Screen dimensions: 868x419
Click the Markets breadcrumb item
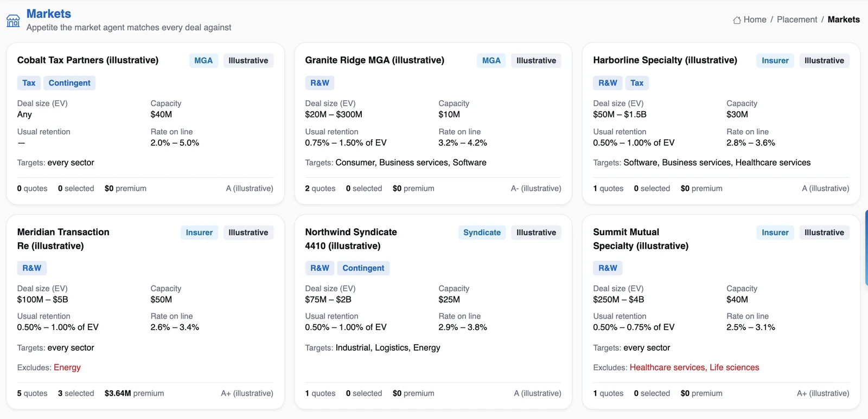pyautogui.click(x=844, y=20)
